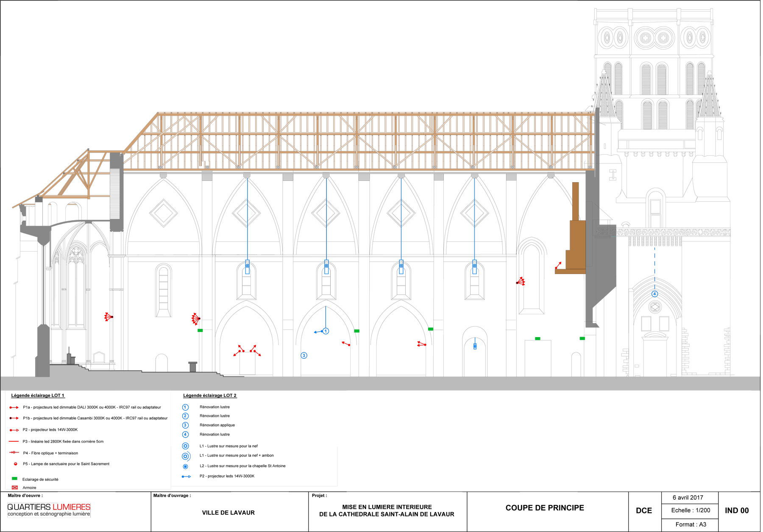Select the P1a red projector legend symbol
This screenshot has width=763, height=532.
(14, 407)
